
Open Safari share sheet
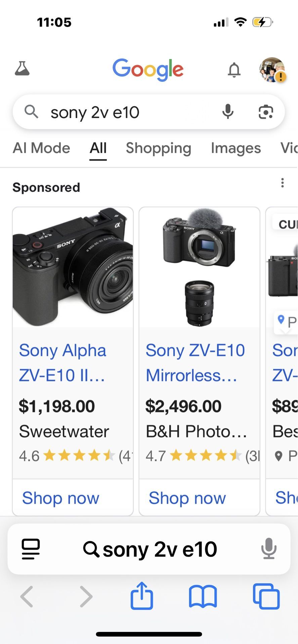[141, 596]
